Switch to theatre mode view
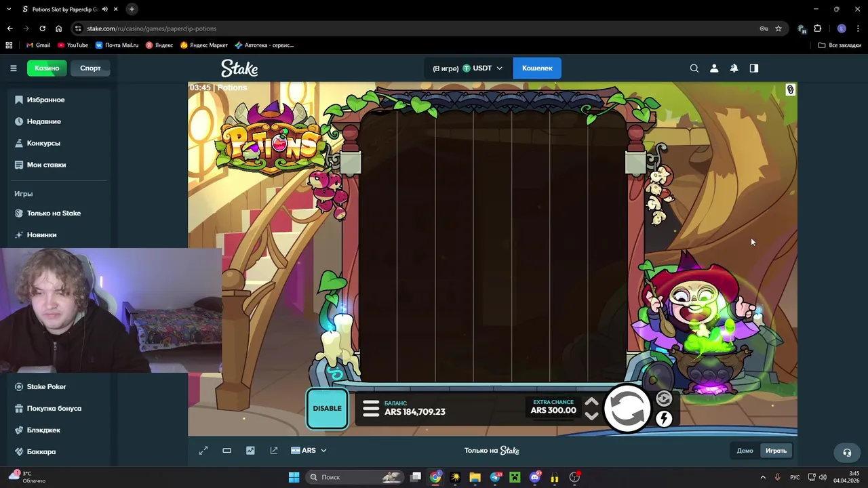The image size is (868, 488). coord(227,450)
